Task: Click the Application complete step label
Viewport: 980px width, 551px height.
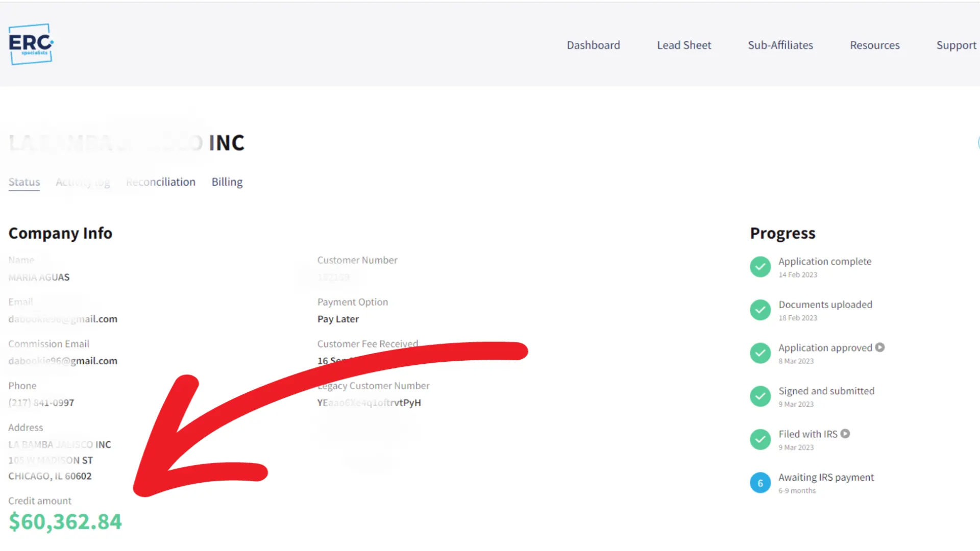Action: click(x=825, y=261)
